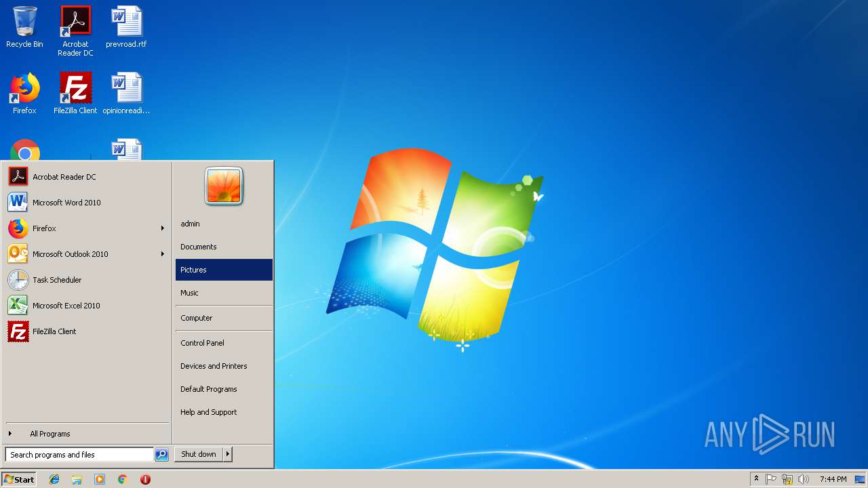The width and height of the screenshot is (868, 488).
Task: Click the search programs and files box
Action: tap(79, 455)
